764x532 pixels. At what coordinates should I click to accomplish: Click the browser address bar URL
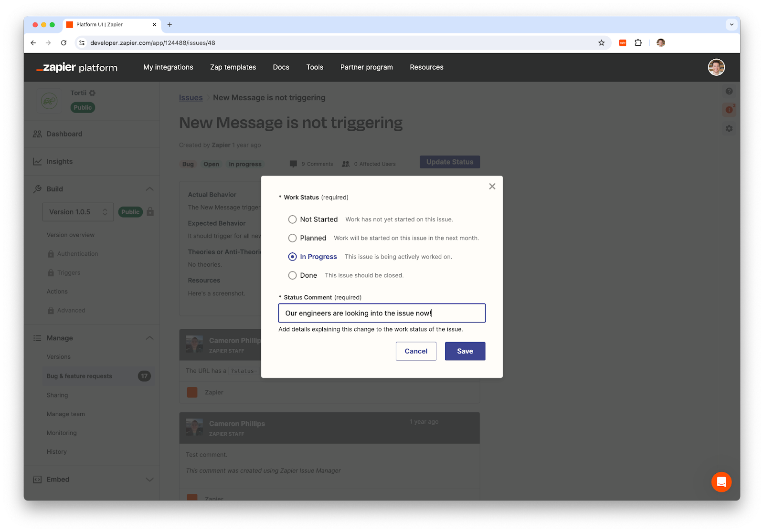tap(153, 43)
